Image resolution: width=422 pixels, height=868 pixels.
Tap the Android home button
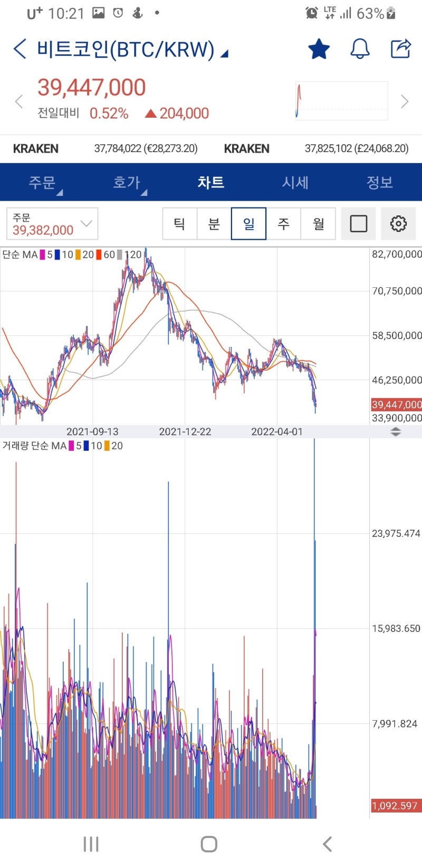pyautogui.click(x=209, y=844)
